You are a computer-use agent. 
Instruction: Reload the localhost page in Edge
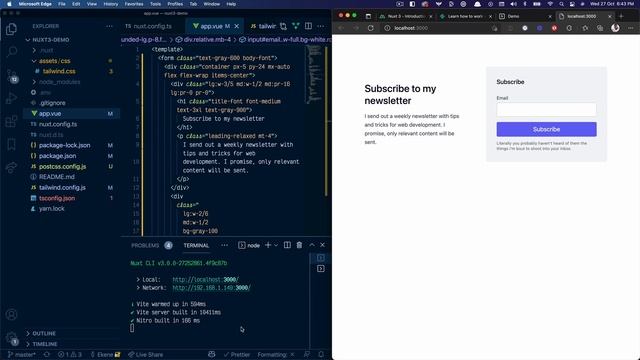371,28
